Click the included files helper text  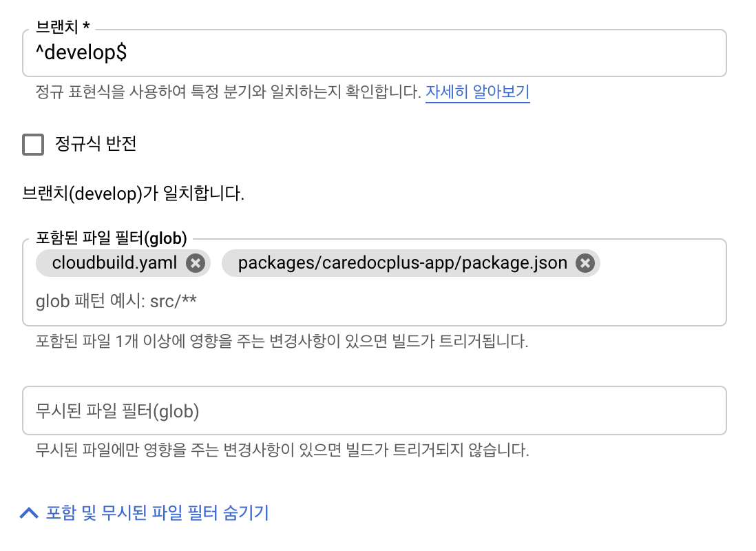(x=282, y=341)
